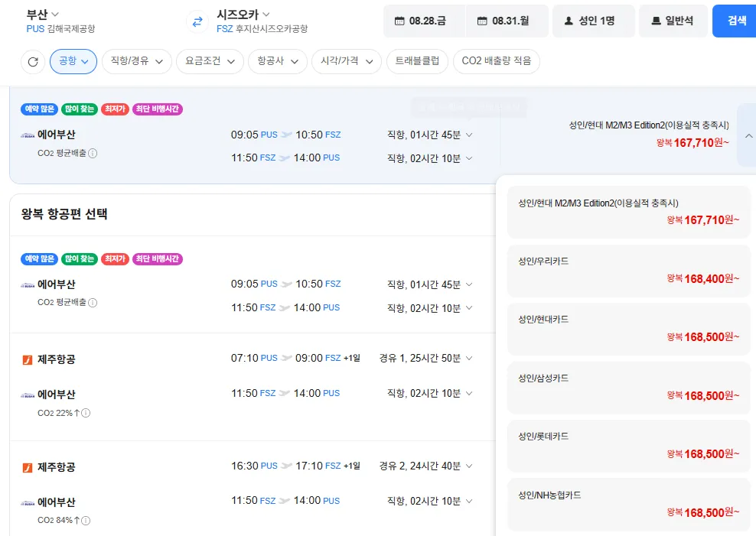The image size is (756, 536).
Task: Open the 시각/가격 filter dropdown
Action: coord(347,61)
